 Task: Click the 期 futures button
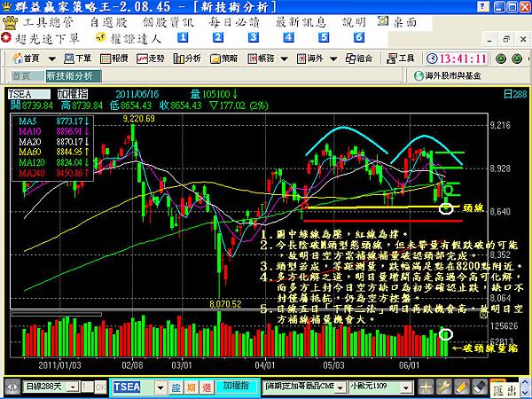coord(192,387)
